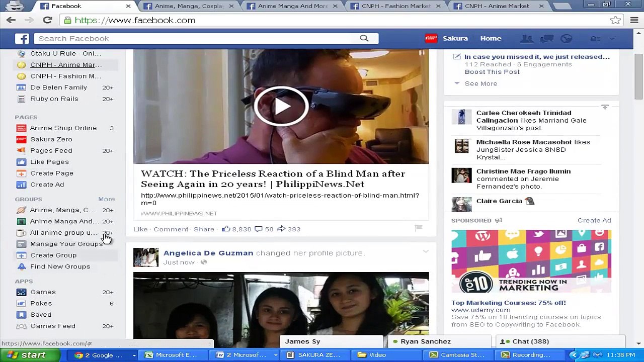View 50 comments bubble icon

tap(259, 229)
